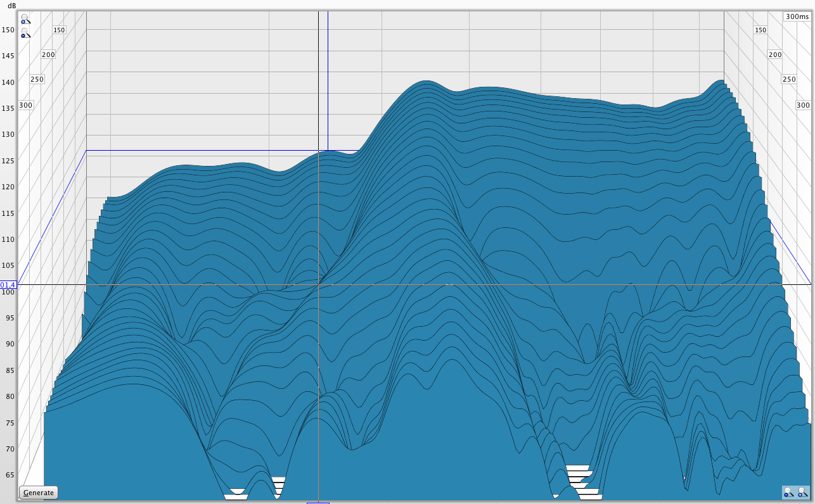Click the horizontal zoom-in magnifier beside bottom axis
The image size is (815, 504).
tap(803, 492)
